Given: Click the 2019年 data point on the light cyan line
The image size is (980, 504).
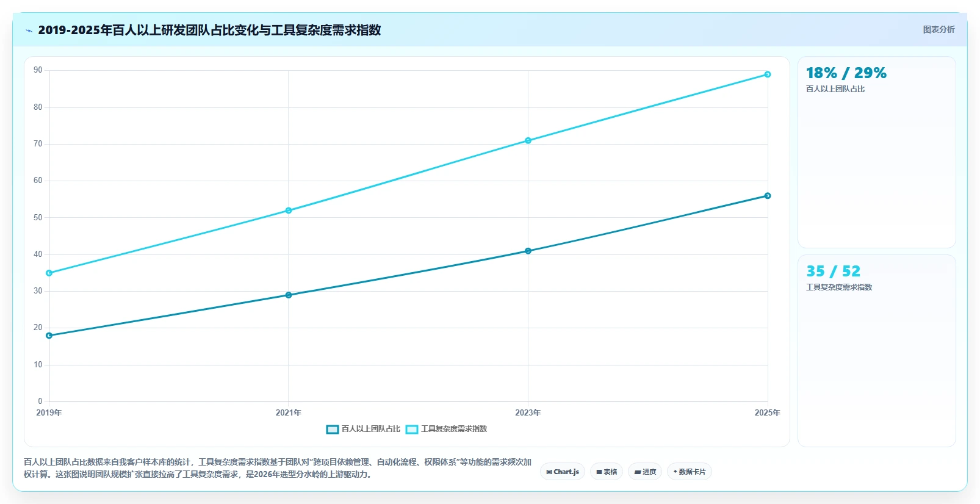Looking at the screenshot, I should coord(49,273).
